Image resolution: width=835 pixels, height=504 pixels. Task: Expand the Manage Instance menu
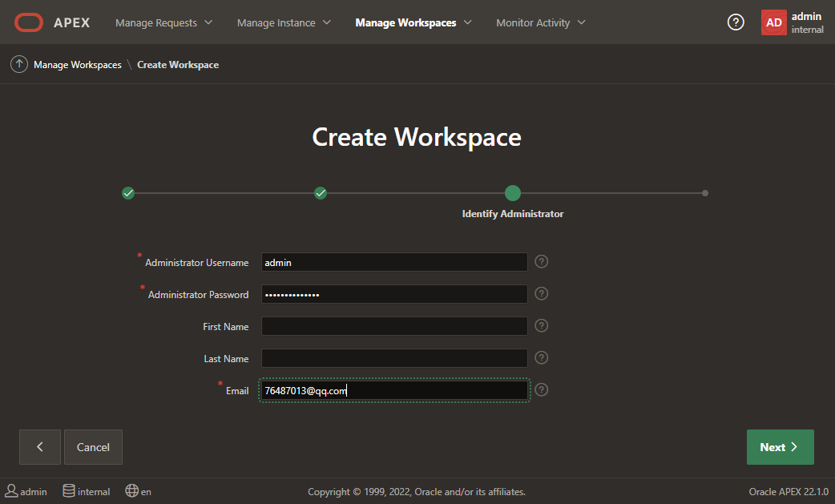pos(284,22)
